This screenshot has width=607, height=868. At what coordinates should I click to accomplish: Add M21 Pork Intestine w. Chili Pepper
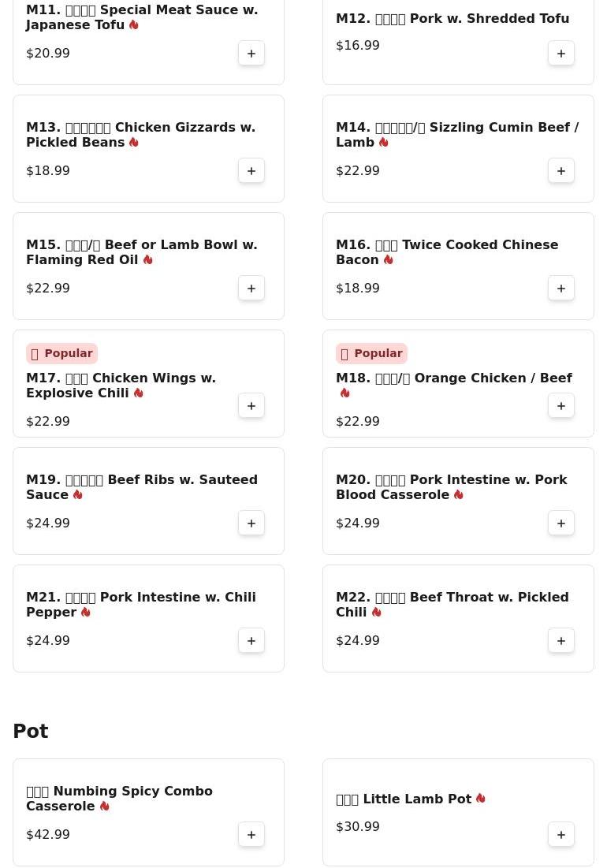(251, 640)
